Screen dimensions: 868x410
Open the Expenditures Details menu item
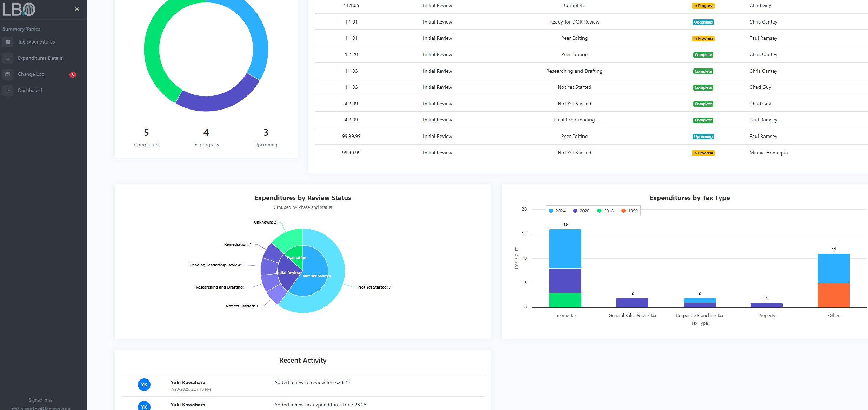point(40,58)
